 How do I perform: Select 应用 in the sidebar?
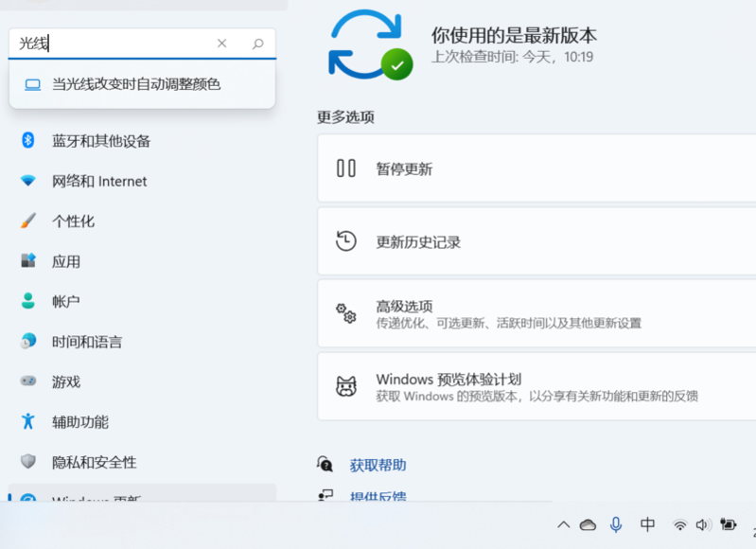[x=66, y=261]
